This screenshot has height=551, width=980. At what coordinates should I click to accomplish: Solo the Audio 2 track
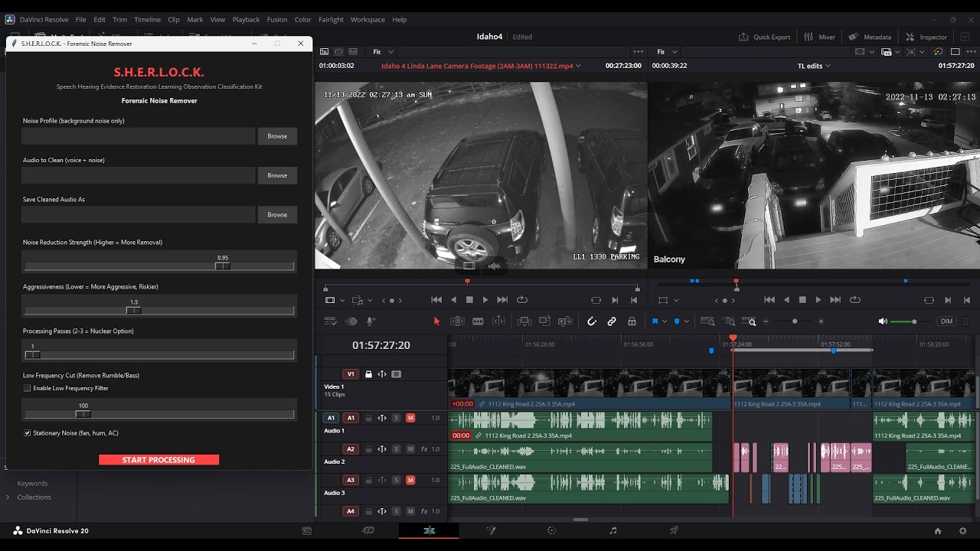[x=396, y=449]
